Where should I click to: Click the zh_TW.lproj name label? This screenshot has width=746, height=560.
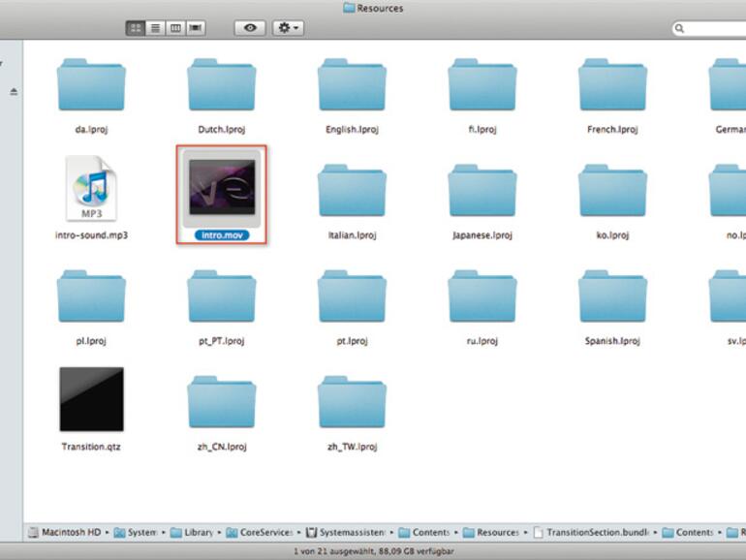point(352,447)
